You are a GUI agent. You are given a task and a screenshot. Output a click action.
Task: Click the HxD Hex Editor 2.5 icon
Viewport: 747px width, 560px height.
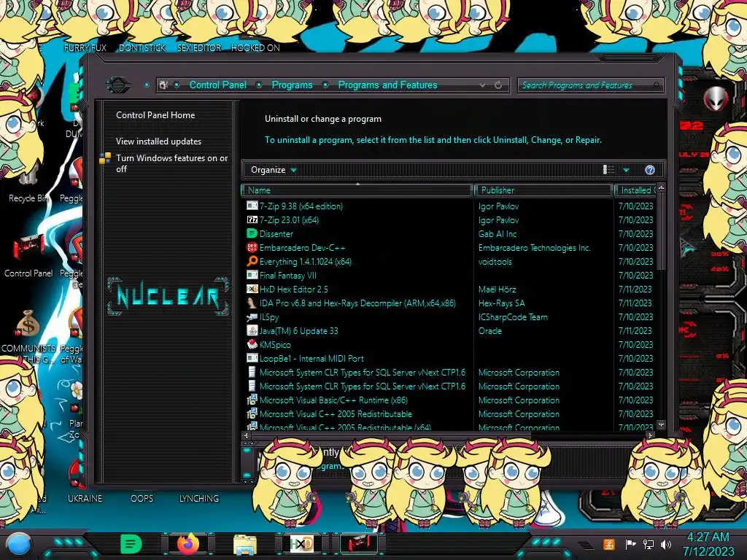click(x=252, y=289)
